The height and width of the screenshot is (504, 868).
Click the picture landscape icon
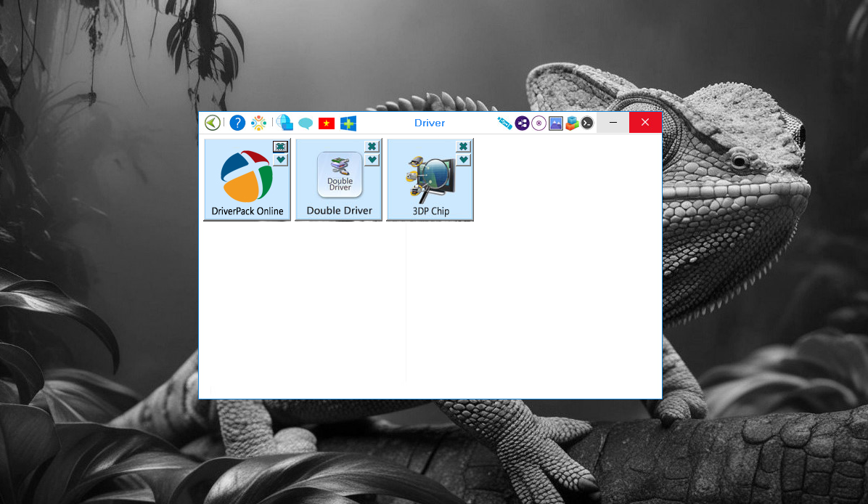coord(556,123)
